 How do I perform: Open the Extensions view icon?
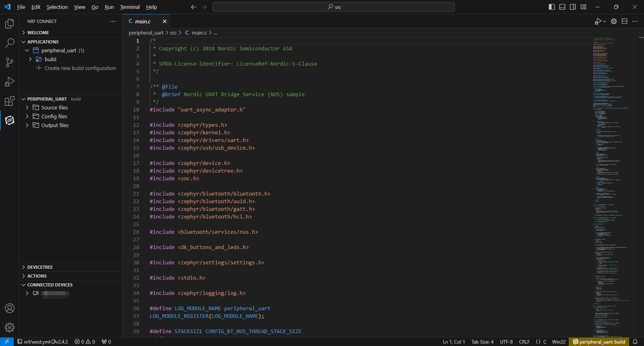point(10,101)
